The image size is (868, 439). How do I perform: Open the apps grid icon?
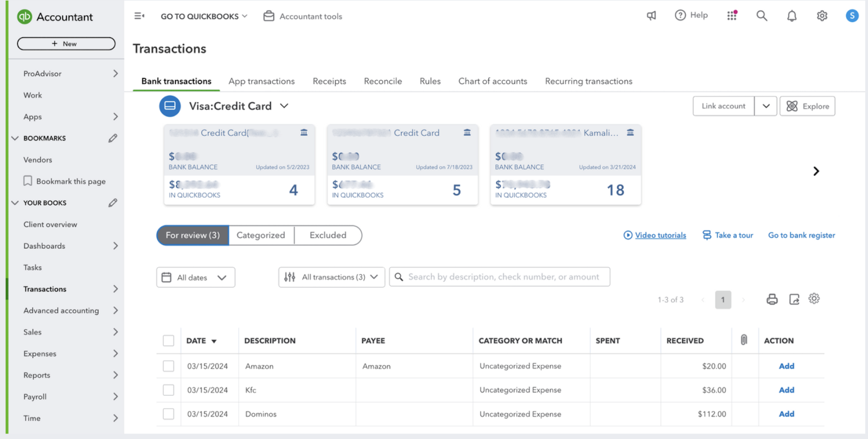coord(732,15)
